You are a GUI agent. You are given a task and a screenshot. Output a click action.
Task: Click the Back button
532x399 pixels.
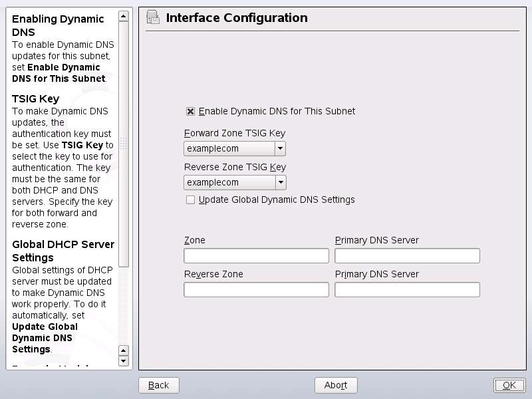click(159, 385)
